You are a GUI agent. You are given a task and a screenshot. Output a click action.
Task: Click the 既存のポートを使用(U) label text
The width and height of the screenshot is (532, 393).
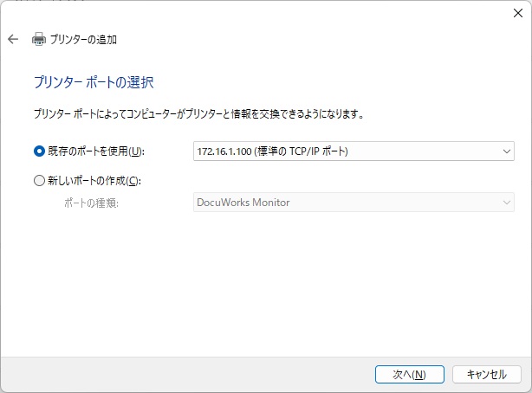point(95,151)
